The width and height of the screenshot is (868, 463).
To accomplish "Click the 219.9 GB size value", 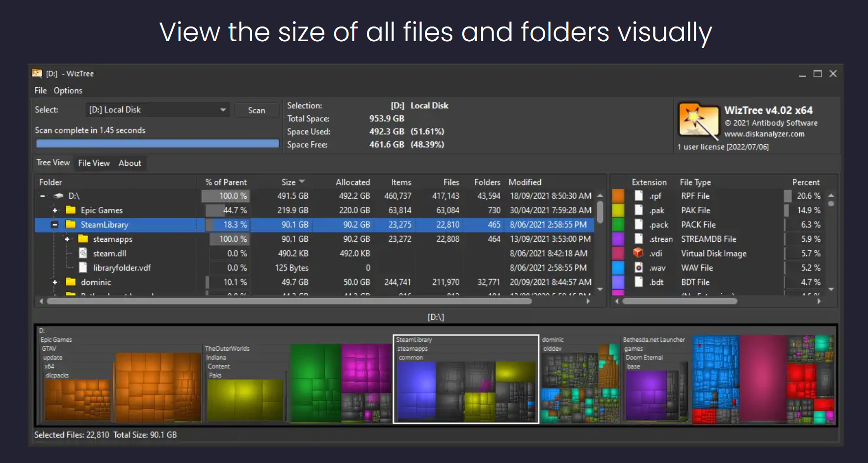I will (293, 210).
